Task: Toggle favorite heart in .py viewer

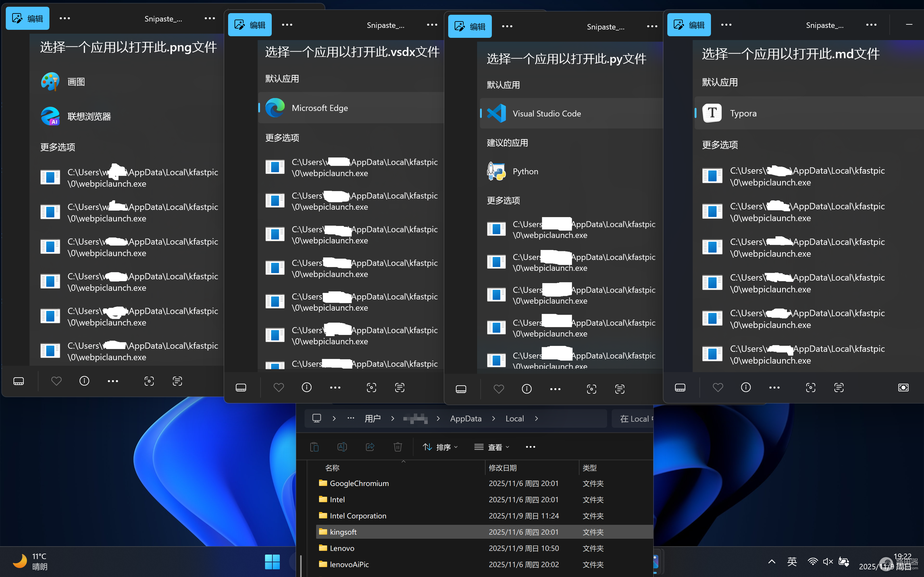Action: tap(499, 389)
